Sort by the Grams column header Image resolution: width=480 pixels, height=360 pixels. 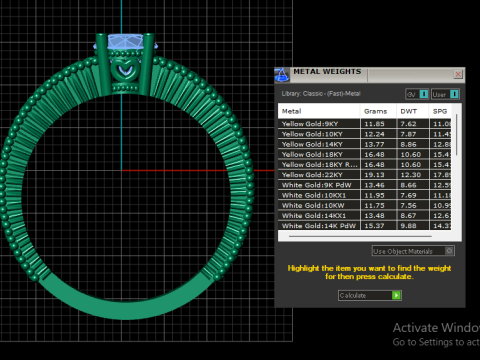point(378,111)
